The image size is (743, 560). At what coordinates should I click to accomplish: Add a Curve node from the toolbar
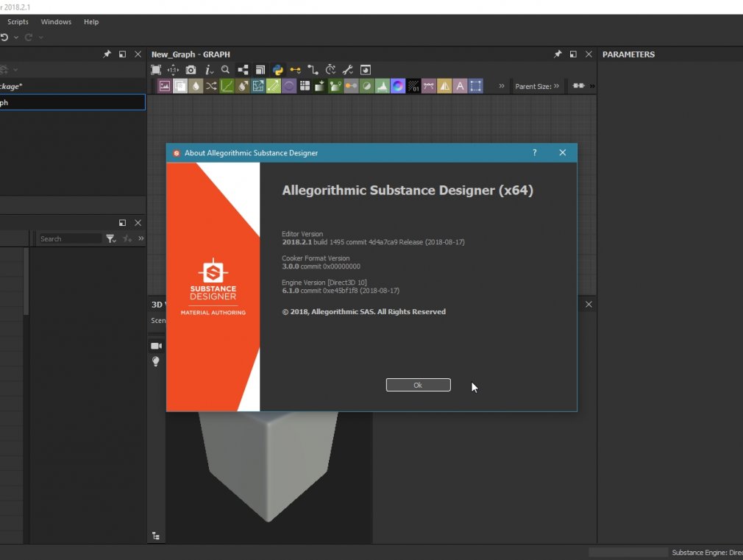tap(227, 86)
